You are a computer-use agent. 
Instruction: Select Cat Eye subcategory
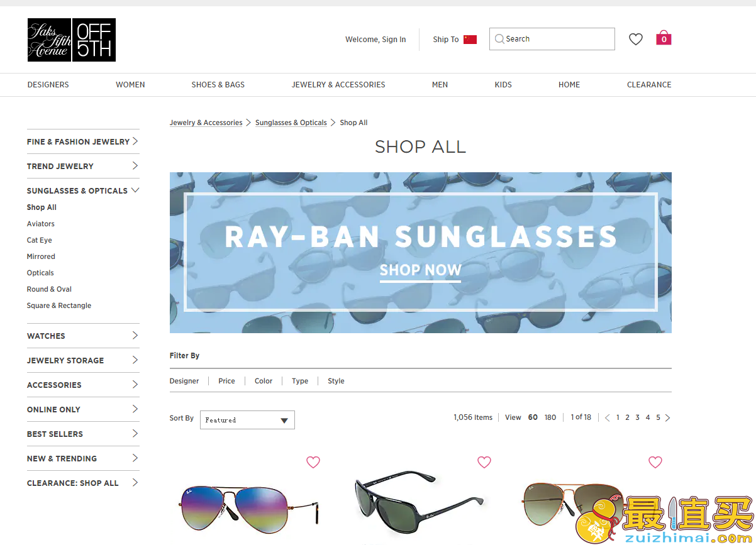point(40,240)
